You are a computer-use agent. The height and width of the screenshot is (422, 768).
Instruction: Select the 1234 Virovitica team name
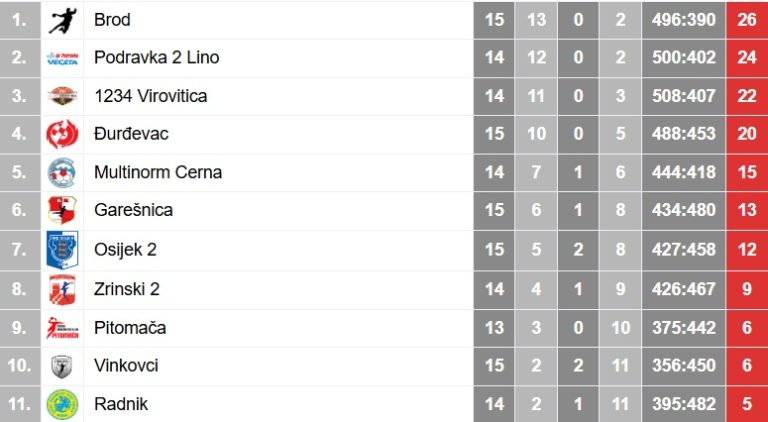[x=151, y=96]
